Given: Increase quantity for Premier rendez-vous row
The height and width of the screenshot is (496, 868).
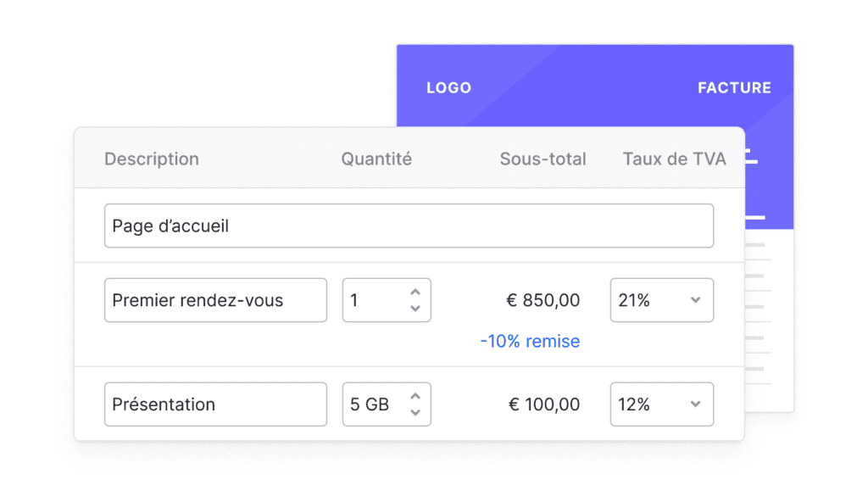Looking at the screenshot, I should (415, 293).
